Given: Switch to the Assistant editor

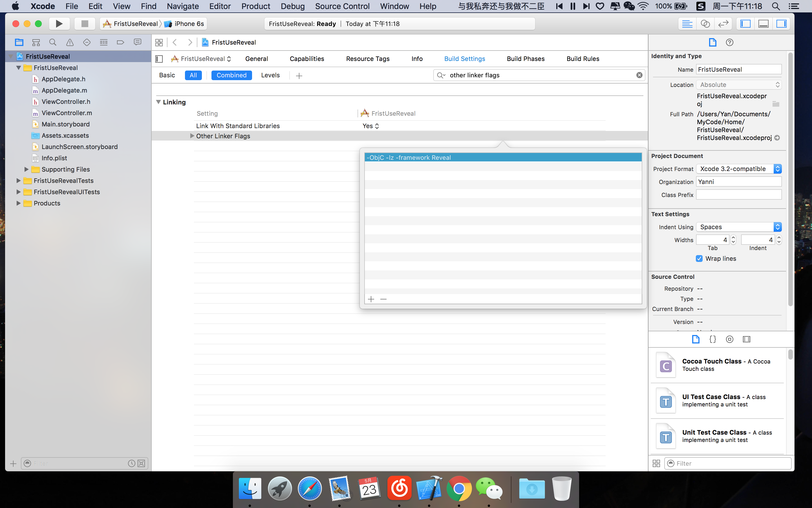Looking at the screenshot, I should 705,24.
